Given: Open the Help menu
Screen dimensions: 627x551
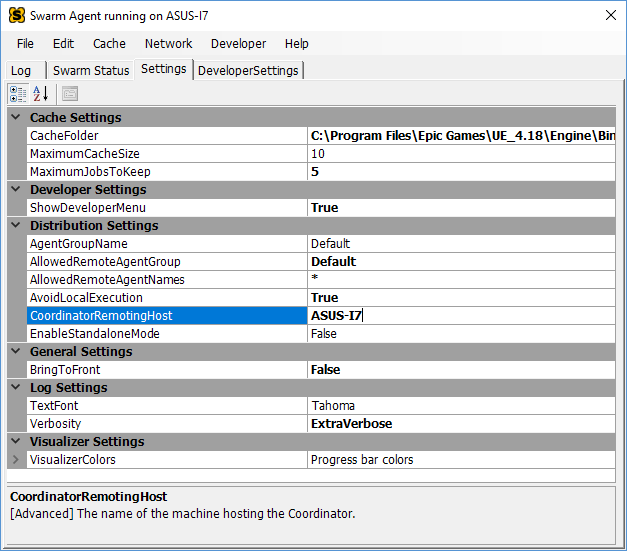Looking at the screenshot, I should tap(296, 44).
